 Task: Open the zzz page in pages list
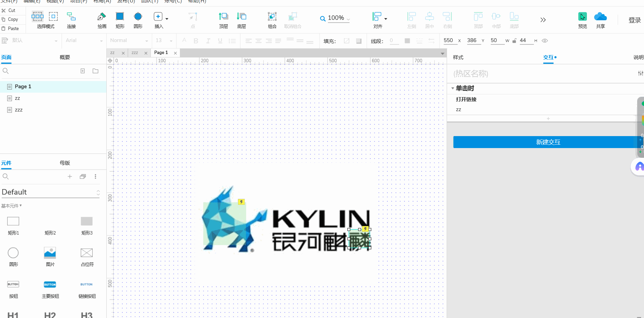pyautogui.click(x=19, y=110)
